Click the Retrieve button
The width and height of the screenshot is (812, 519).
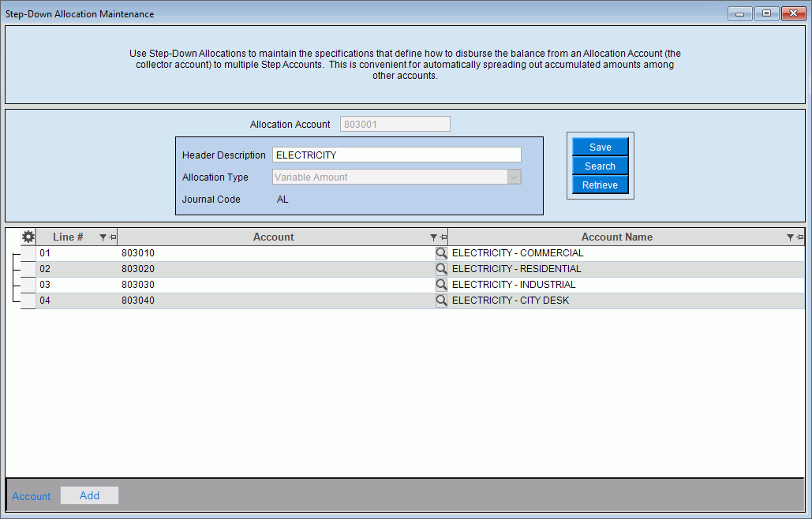(600, 185)
